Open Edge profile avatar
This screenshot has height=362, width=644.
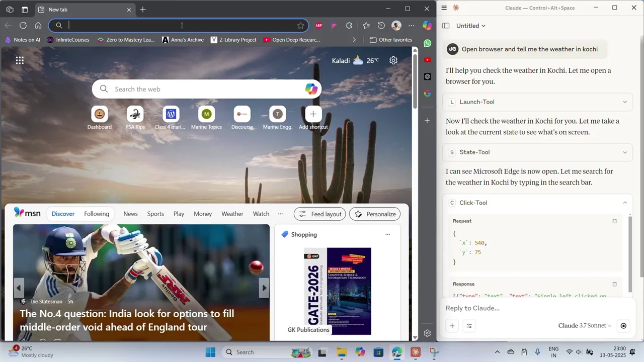point(396,25)
